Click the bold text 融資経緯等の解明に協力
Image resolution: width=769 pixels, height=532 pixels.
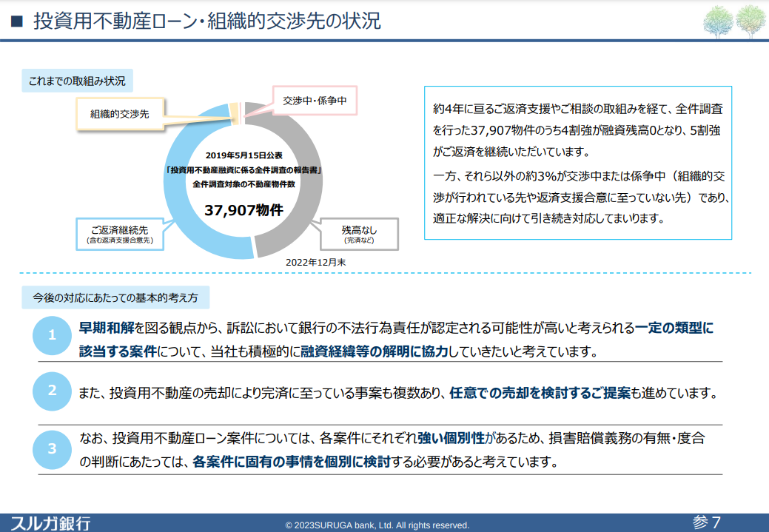[375, 351]
